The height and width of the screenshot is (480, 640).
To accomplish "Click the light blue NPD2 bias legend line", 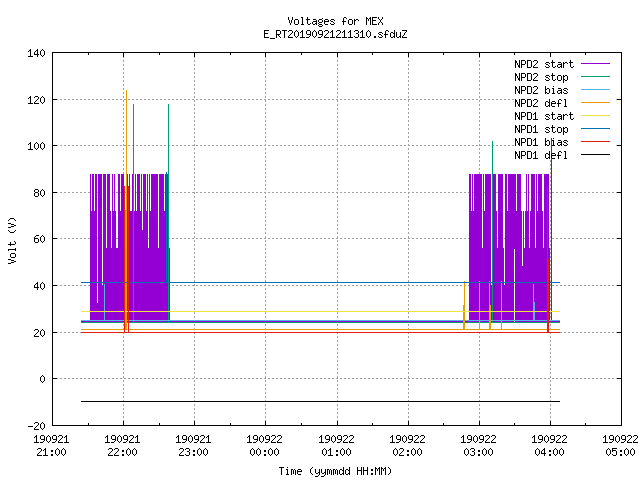I will pyautogui.click(x=596, y=89).
